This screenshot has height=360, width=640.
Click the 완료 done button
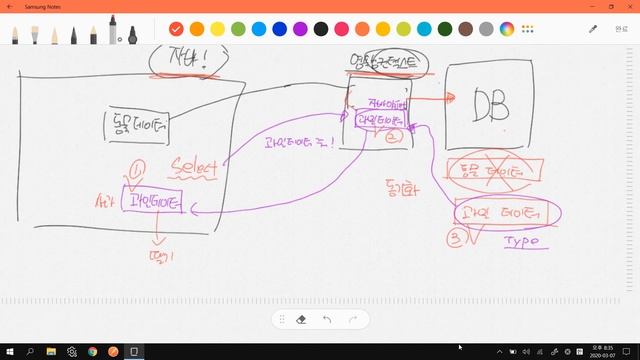click(x=621, y=29)
